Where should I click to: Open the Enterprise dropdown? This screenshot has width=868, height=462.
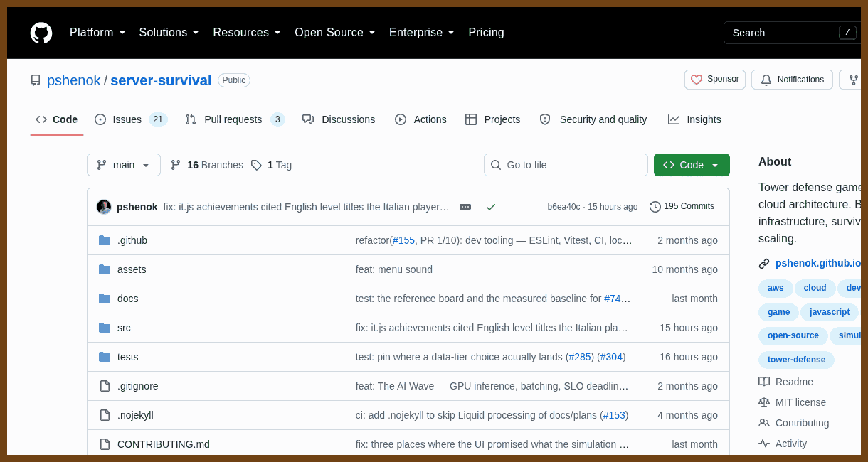422,33
